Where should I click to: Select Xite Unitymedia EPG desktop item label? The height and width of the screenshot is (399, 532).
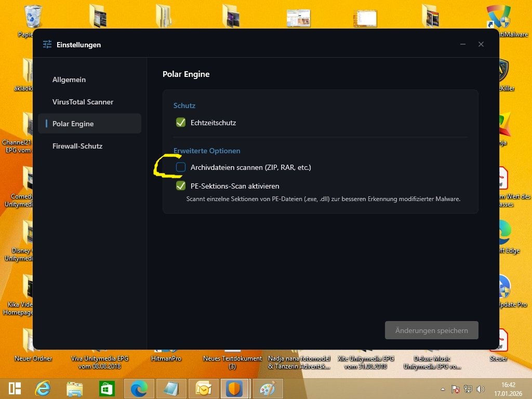point(365,362)
